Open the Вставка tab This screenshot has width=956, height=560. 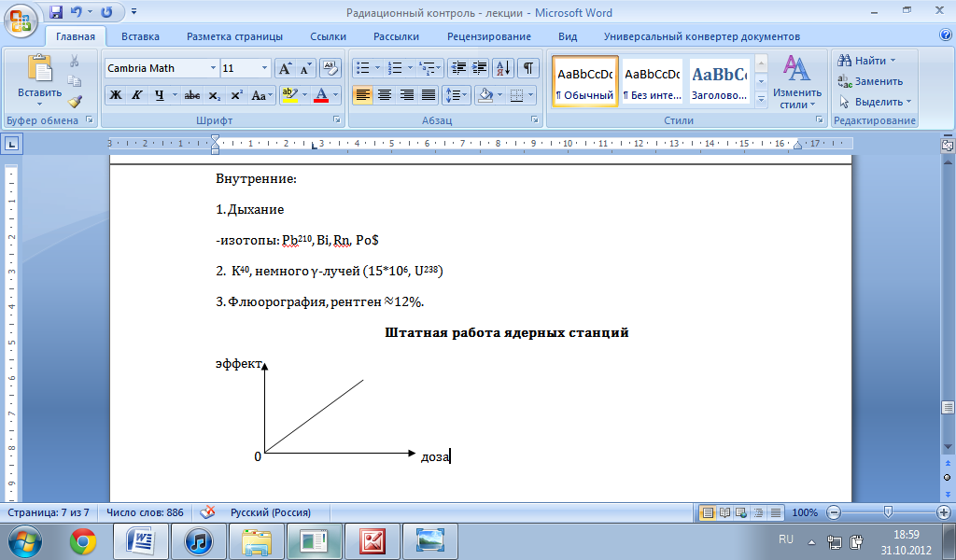[x=140, y=36]
